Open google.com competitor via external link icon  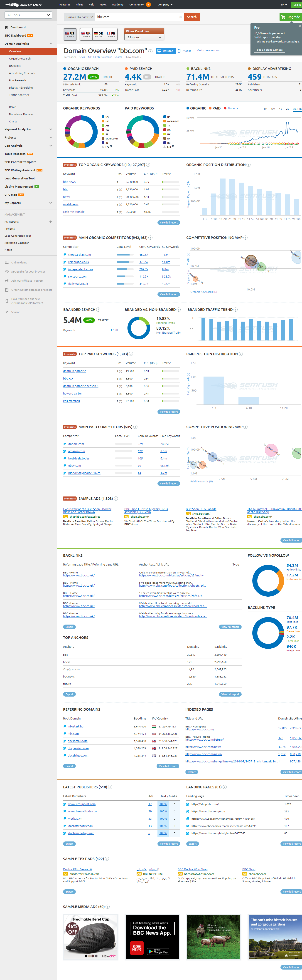[65, 444]
